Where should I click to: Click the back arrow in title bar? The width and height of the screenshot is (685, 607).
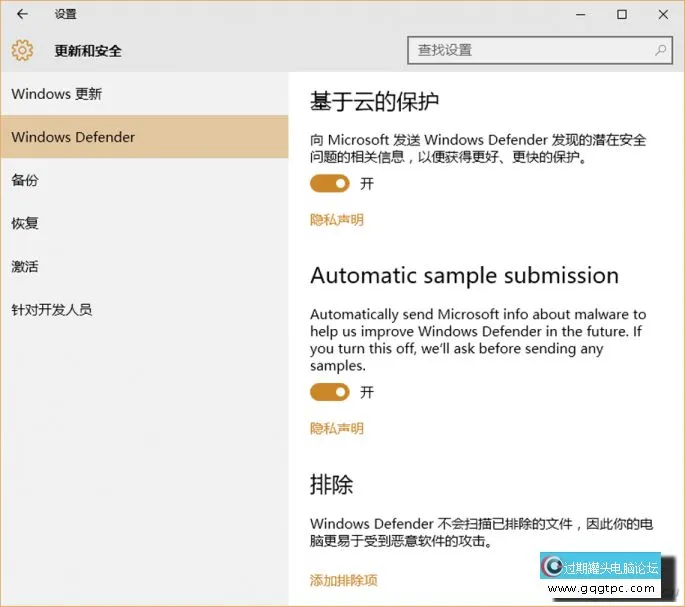coord(22,14)
